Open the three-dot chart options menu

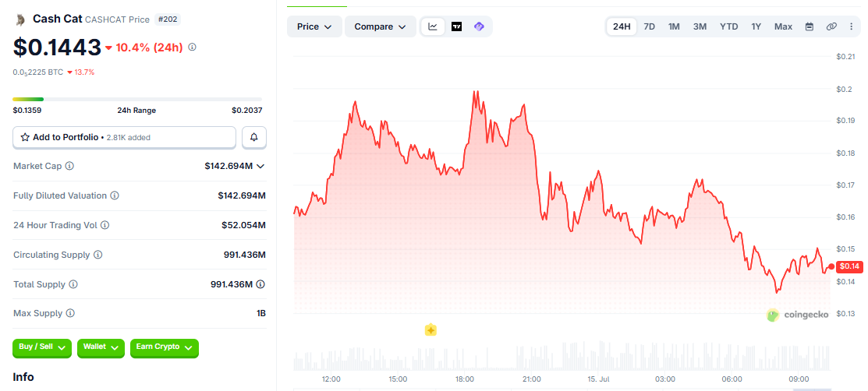[x=852, y=26]
